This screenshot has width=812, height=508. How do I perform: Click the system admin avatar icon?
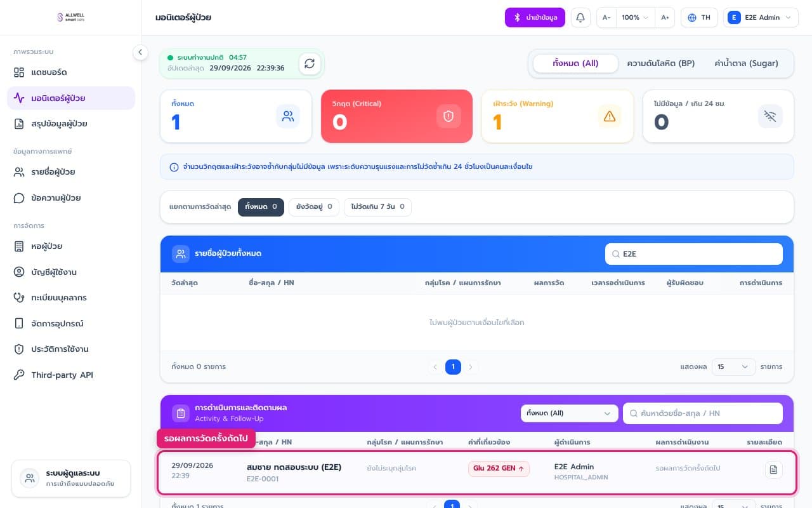29,478
